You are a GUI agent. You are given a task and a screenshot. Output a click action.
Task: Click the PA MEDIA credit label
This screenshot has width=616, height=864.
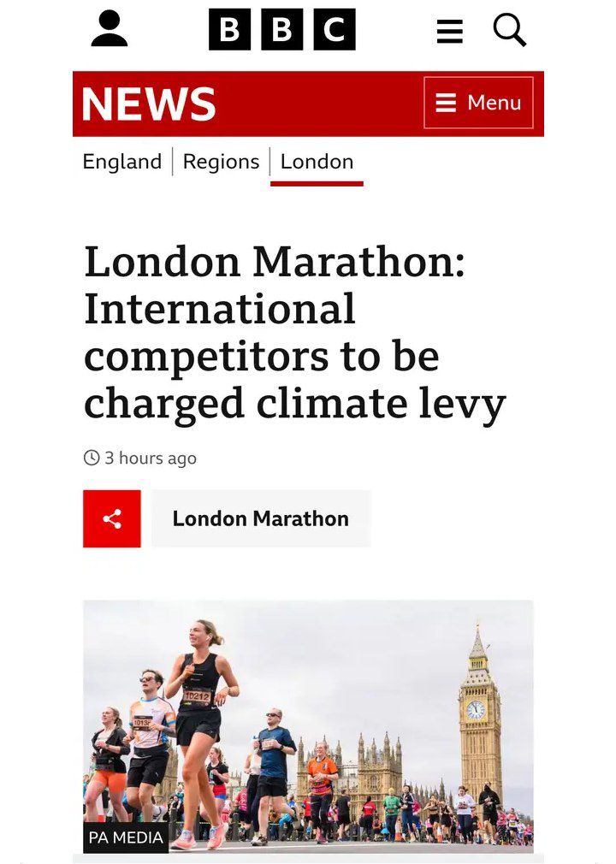click(126, 837)
